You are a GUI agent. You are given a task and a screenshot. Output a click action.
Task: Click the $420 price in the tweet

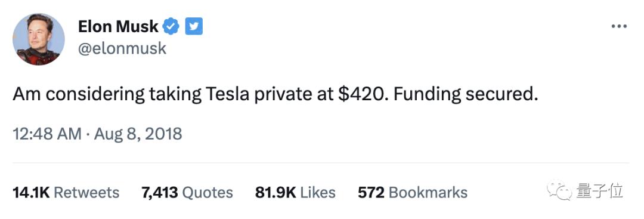[360, 94]
